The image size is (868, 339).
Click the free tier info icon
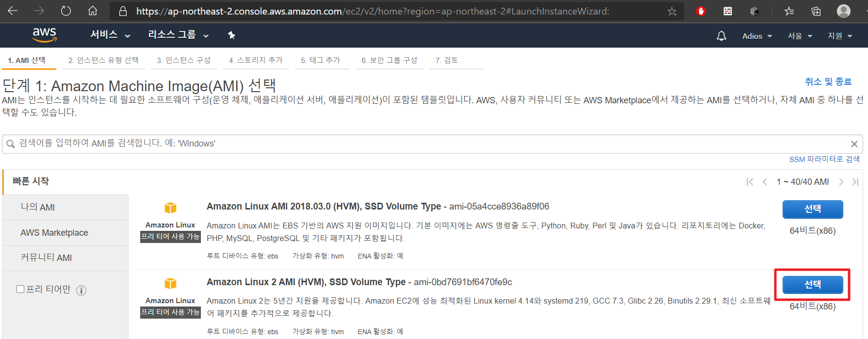[82, 291]
